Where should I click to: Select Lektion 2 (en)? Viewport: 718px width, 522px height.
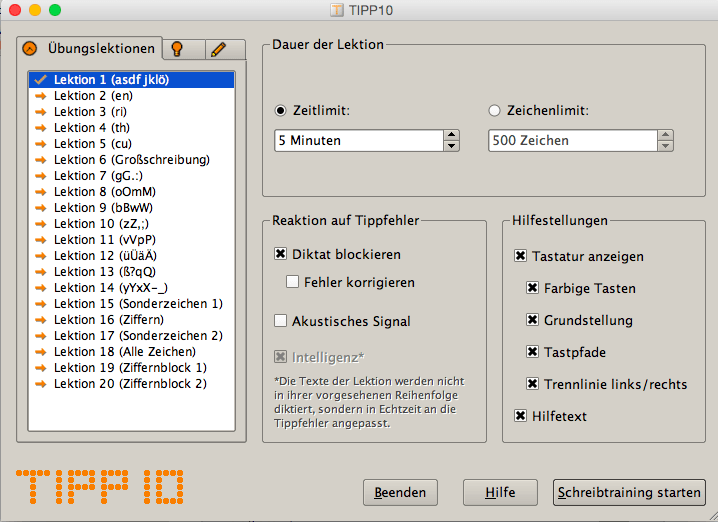coord(131,96)
